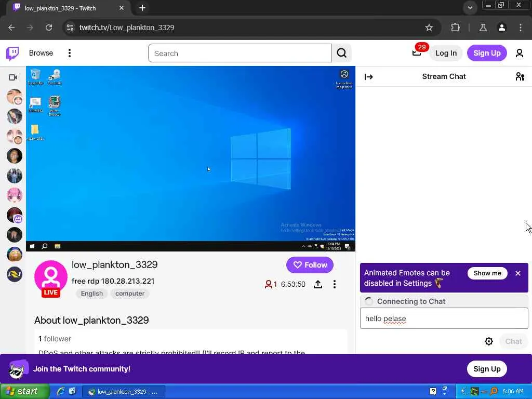This screenshot has height=399, width=532.
Task: Dismiss the Animated Emotes notice
Action: tap(518, 273)
